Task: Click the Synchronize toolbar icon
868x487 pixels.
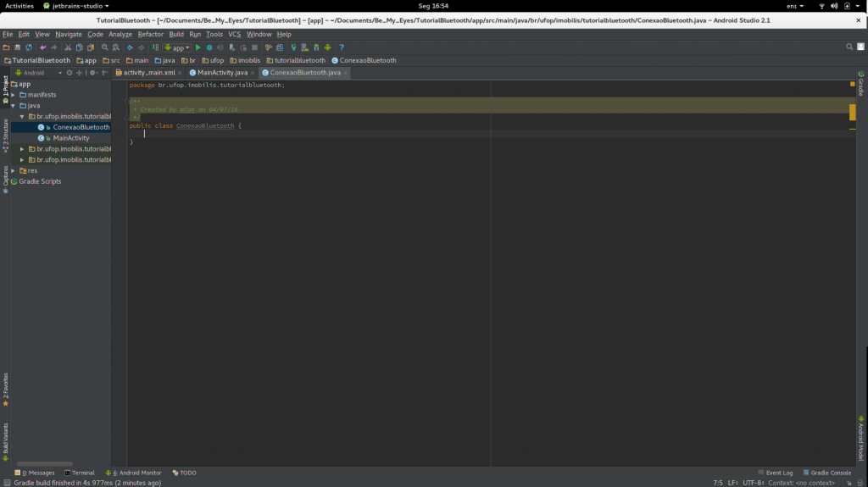Action: [29, 47]
